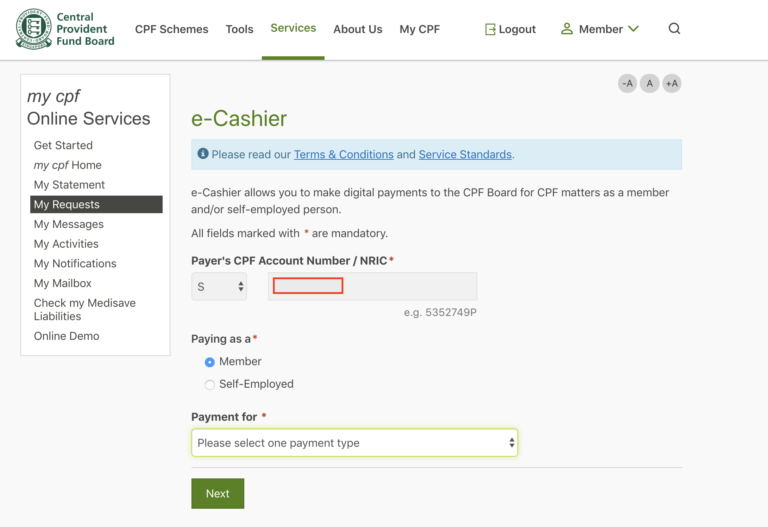Go to Check my Medisave Liabilities
Viewport: 768px width, 527px height.
click(84, 310)
